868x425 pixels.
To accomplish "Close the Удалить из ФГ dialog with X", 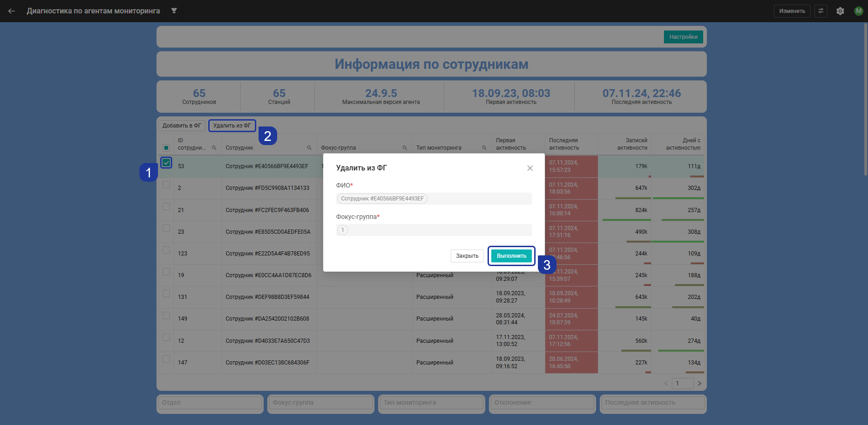I will click(x=530, y=168).
